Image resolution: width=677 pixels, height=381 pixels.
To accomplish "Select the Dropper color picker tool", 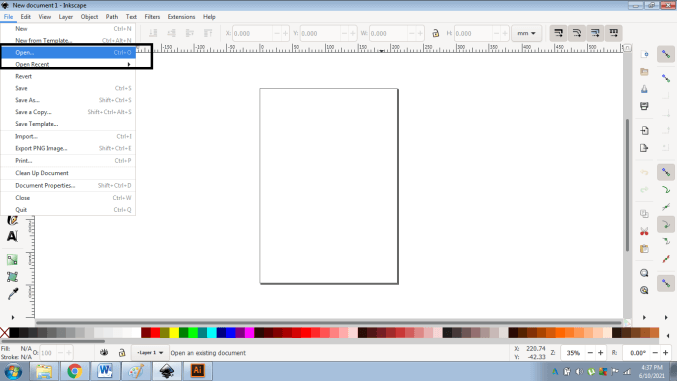I will click(x=12, y=294).
